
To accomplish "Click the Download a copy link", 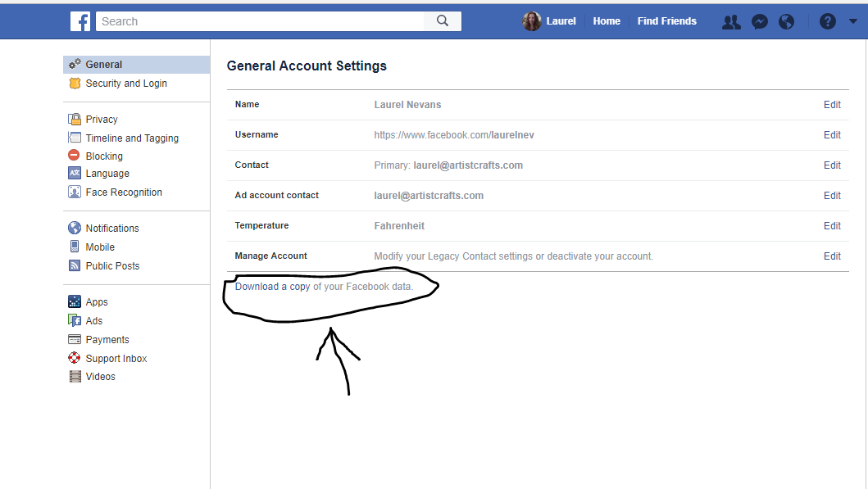I will 272,287.
